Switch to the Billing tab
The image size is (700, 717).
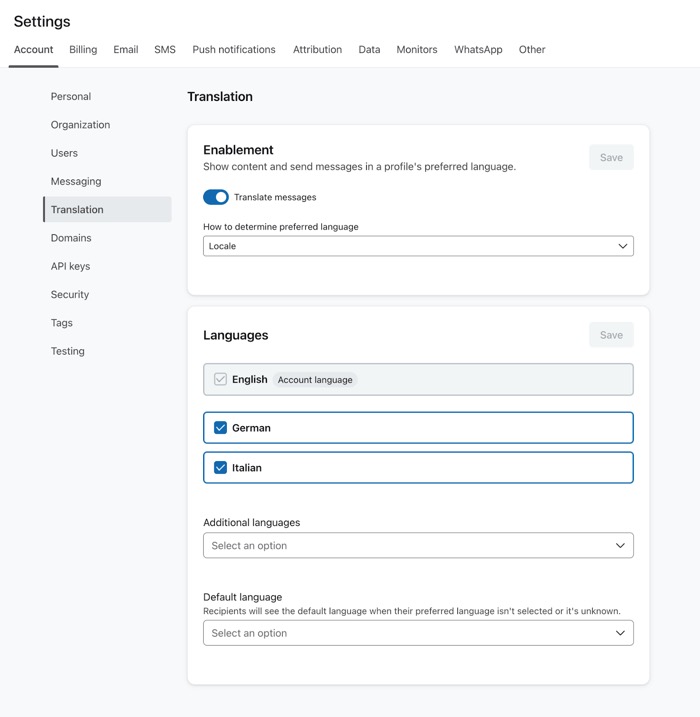coord(83,49)
